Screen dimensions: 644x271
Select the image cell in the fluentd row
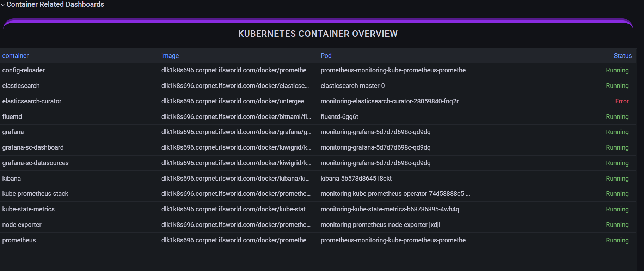click(x=236, y=117)
